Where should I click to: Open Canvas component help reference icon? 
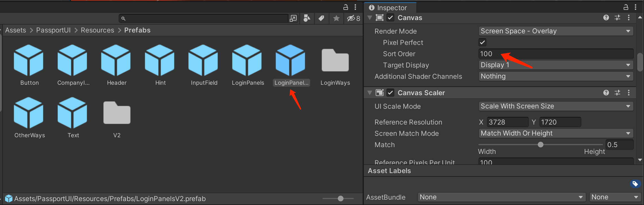pyautogui.click(x=606, y=18)
